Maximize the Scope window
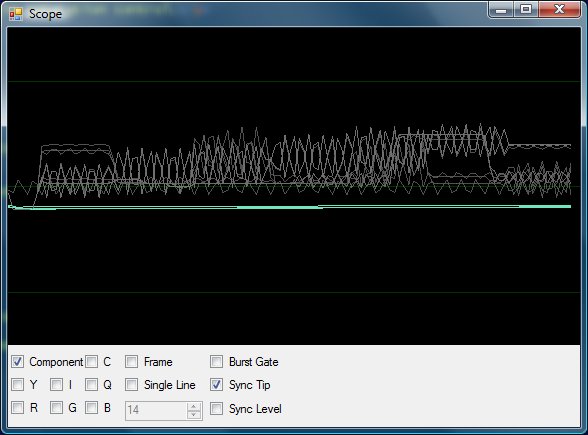588x435 pixels. (x=527, y=9)
